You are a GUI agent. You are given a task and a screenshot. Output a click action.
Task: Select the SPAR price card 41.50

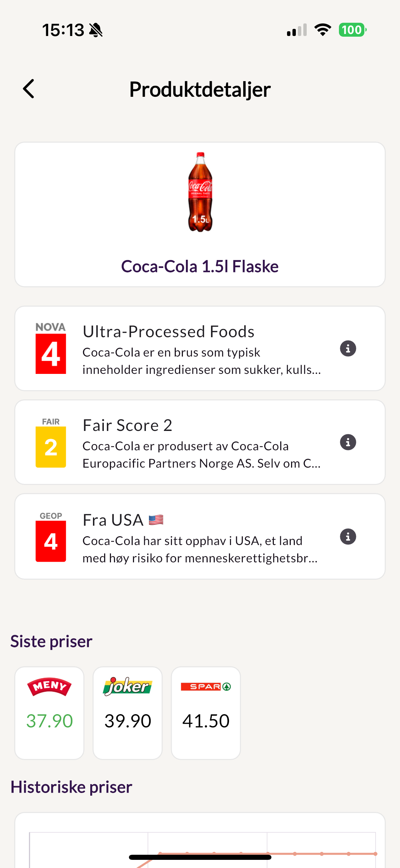coord(206,713)
